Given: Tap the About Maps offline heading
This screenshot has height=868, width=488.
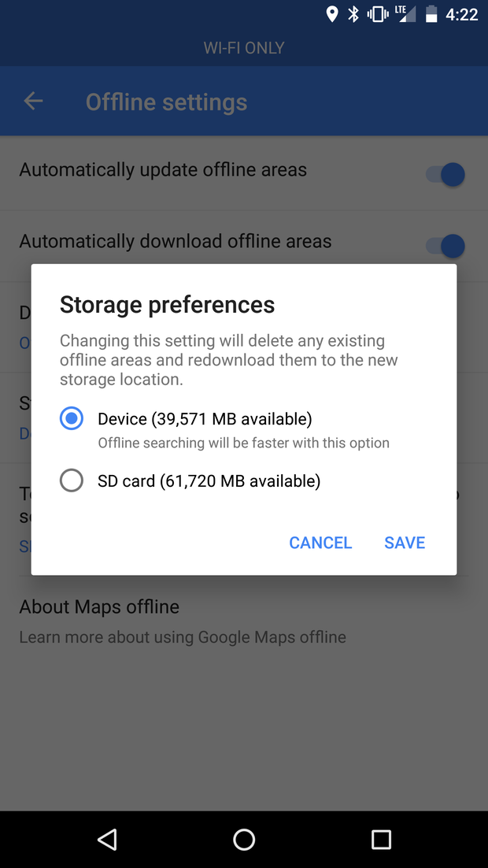Looking at the screenshot, I should 99,606.
